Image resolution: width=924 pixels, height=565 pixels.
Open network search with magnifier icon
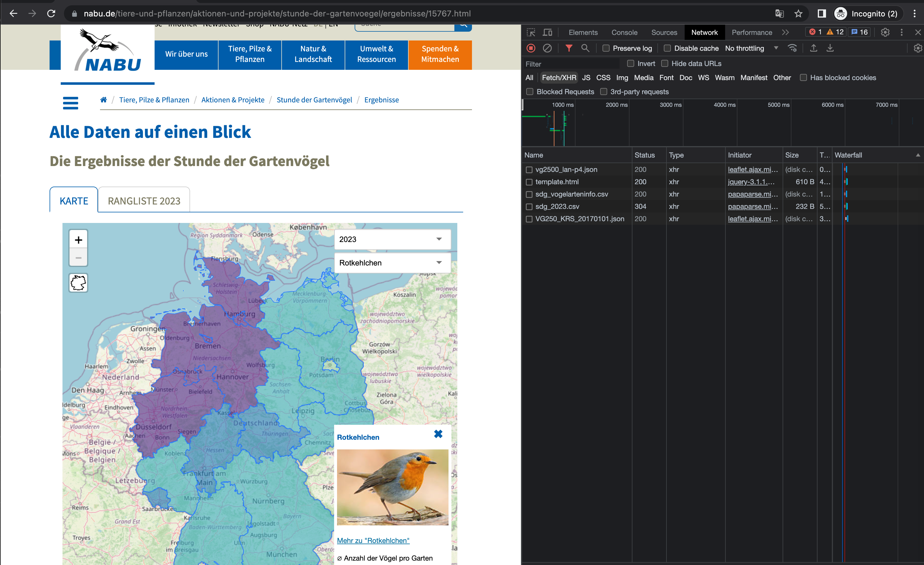click(585, 48)
